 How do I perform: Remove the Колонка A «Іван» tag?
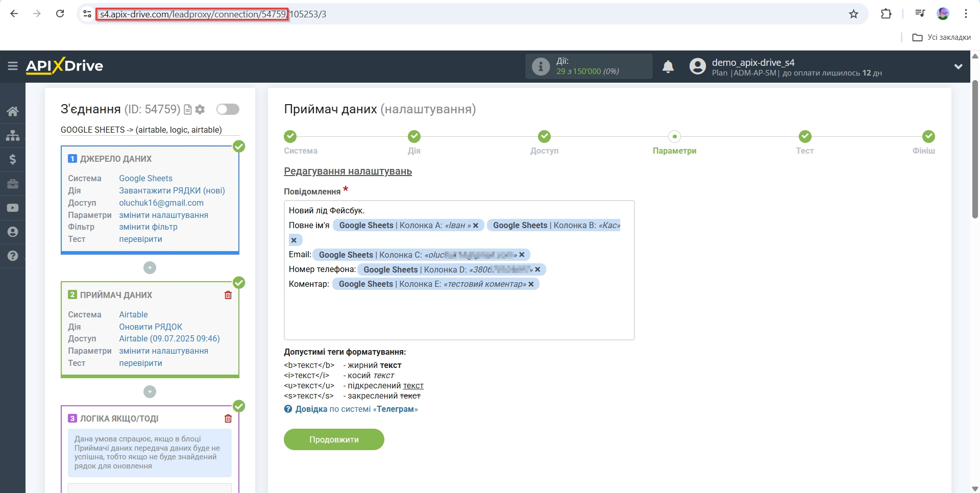coord(476,226)
